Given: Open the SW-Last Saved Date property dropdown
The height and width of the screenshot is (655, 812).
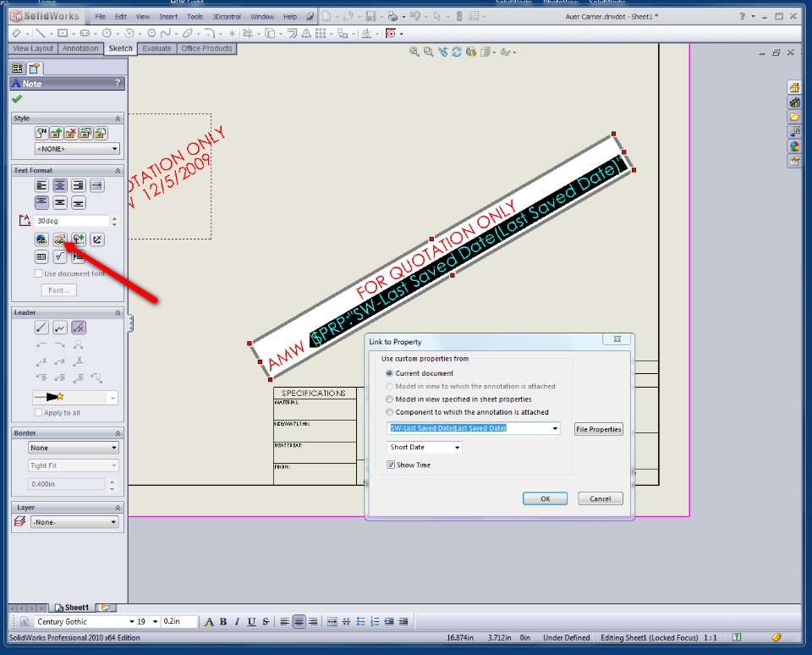Looking at the screenshot, I should (x=555, y=428).
